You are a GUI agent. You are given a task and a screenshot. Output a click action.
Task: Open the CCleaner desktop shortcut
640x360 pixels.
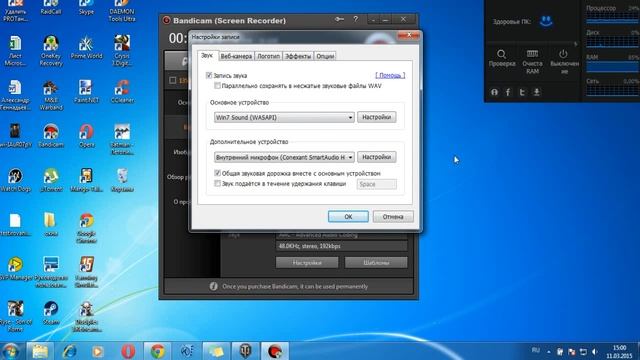point(122,92)
